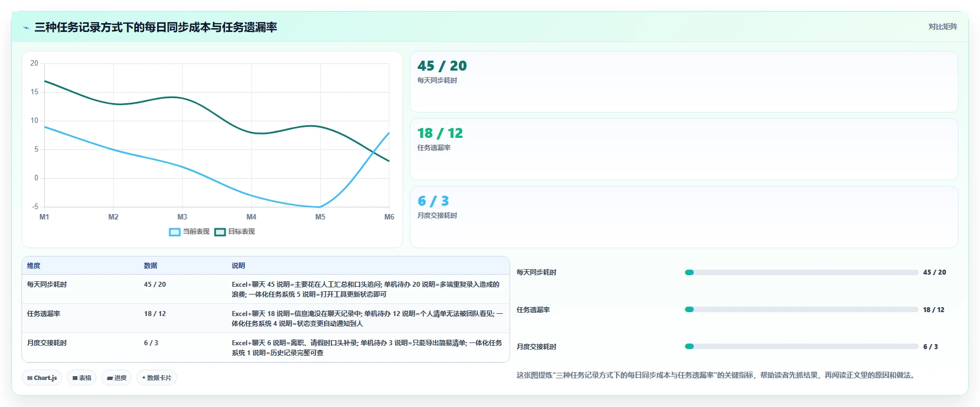Select the 18 / 12 任务遗漏率 card
980x407 pixels.
pyautogui.click(x=684, y=149)
